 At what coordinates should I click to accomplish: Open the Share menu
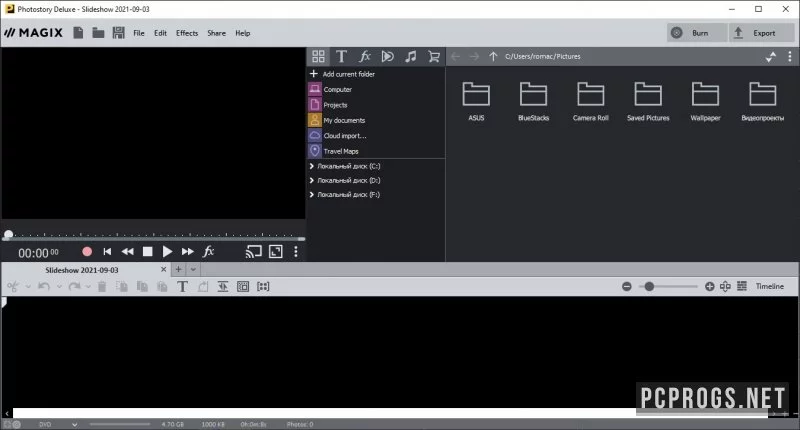[x=216, y=33]
